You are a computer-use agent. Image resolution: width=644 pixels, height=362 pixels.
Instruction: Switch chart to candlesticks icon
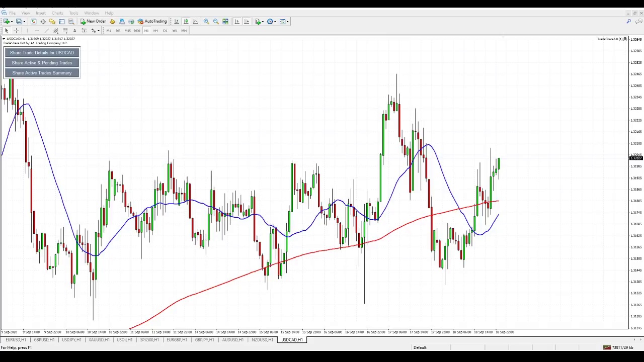point(186,22)
